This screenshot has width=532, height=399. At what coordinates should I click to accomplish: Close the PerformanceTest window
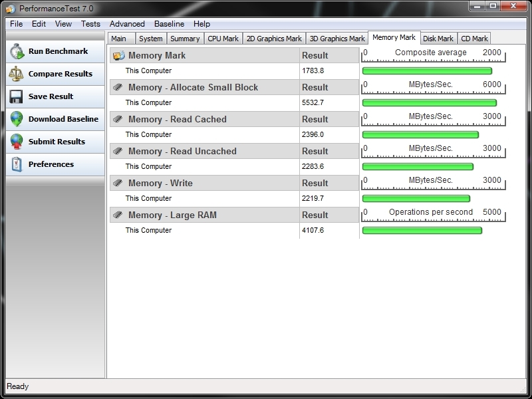pyautogui.click(x=513, y=6)
